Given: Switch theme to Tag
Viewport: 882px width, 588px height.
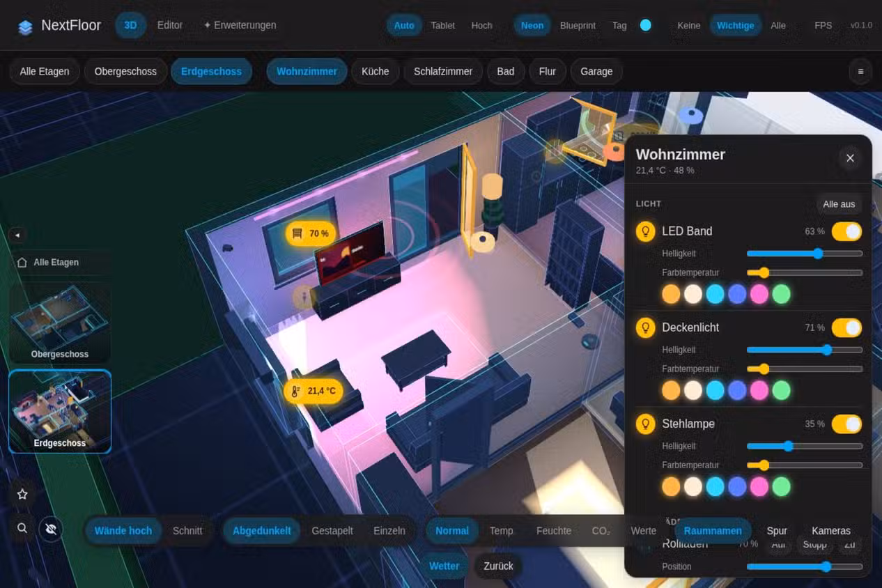Looking at the screenshot, I should pos(619,25).
